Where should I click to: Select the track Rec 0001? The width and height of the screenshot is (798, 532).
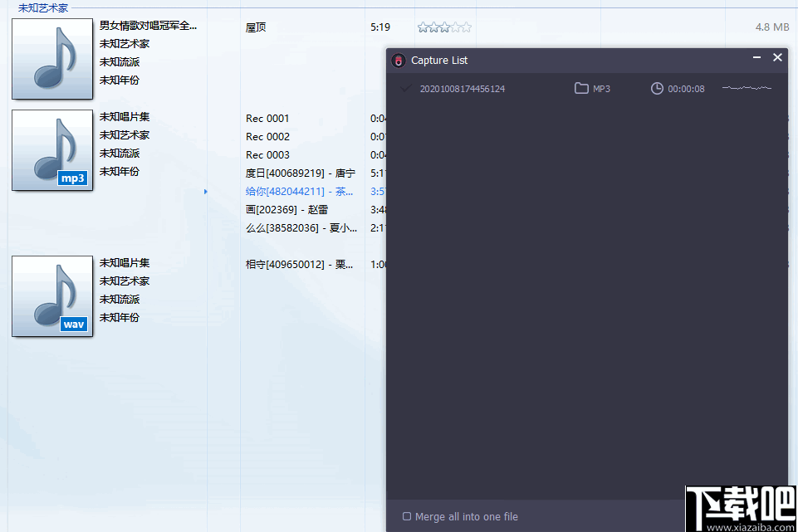point(267,118)
